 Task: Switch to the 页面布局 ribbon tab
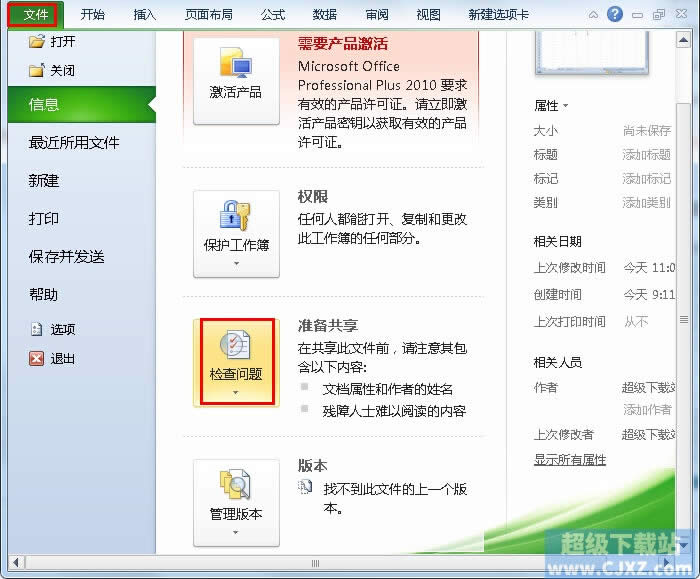click(x=209, y=15)
